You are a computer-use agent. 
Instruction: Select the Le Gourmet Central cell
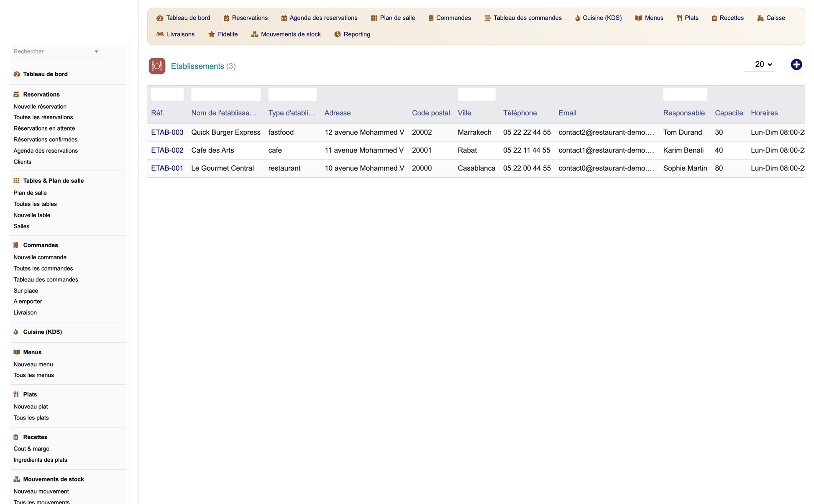[223, 168]
